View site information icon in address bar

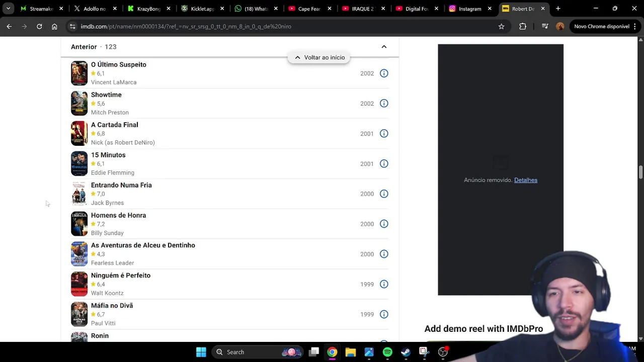(x=72, y=27)
